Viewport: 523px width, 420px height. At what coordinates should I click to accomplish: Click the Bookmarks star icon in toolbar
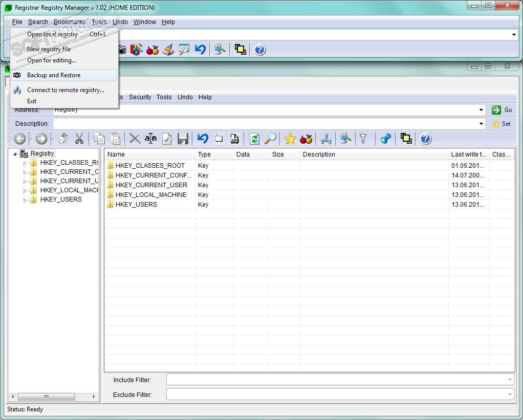[x=290, y=139]
